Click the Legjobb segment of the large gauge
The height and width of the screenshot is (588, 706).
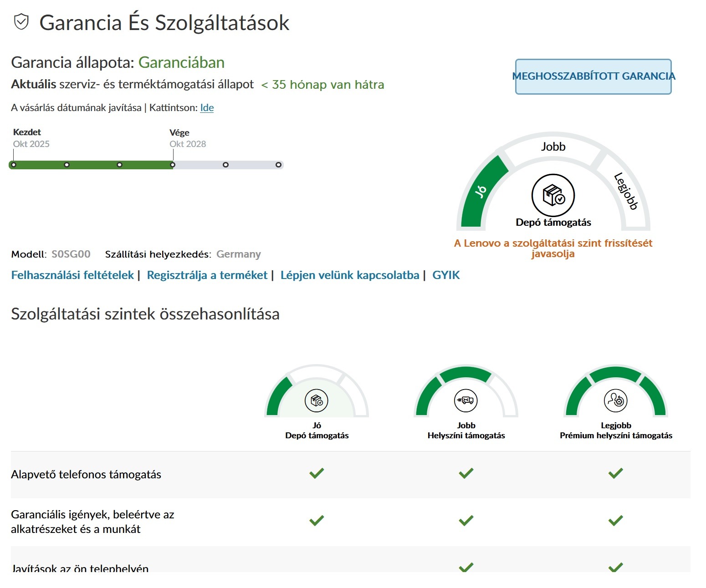pyautogui.click(x=626, y=191)
